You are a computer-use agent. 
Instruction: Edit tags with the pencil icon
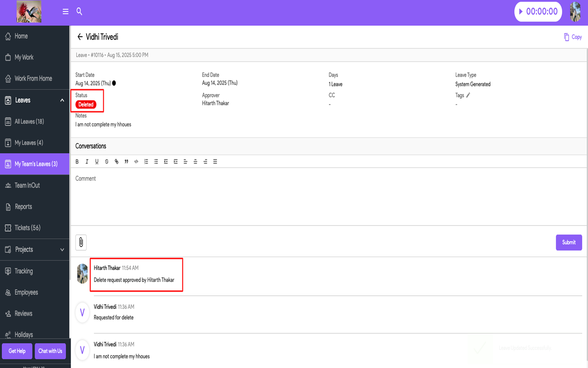click(x=468, y=95)
